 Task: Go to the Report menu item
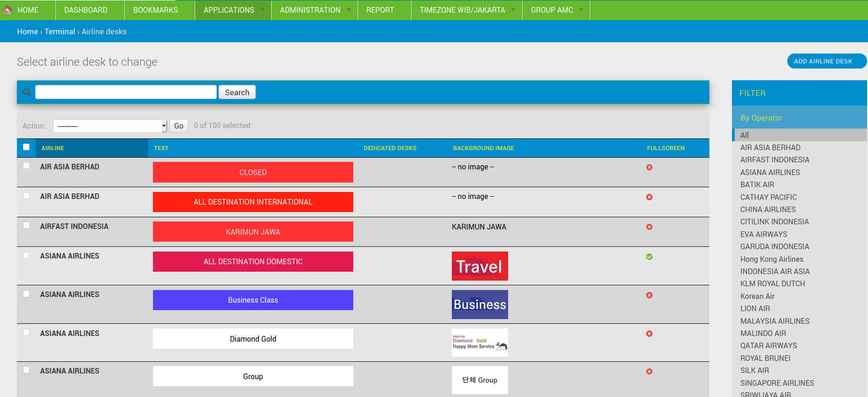coord(380,10)
